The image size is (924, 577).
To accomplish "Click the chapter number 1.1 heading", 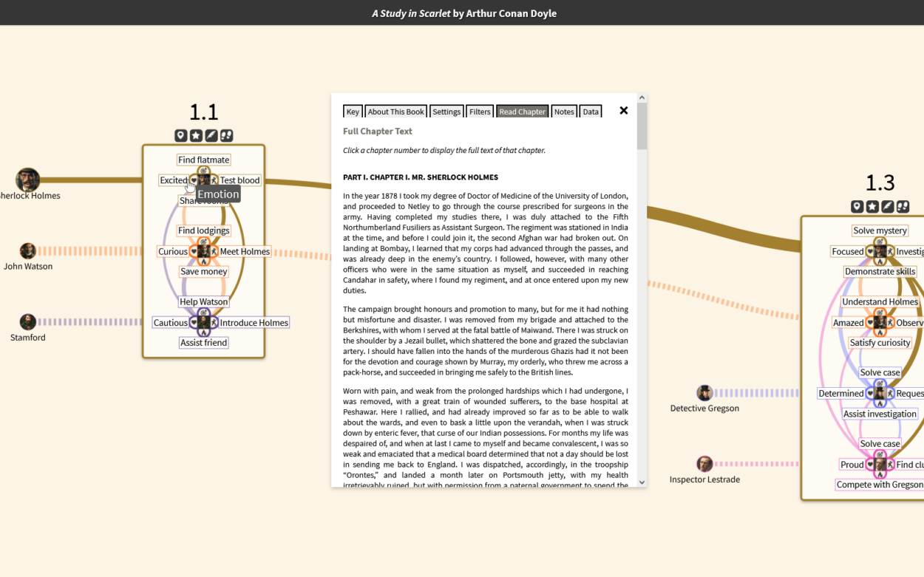I will click(203, 112).
